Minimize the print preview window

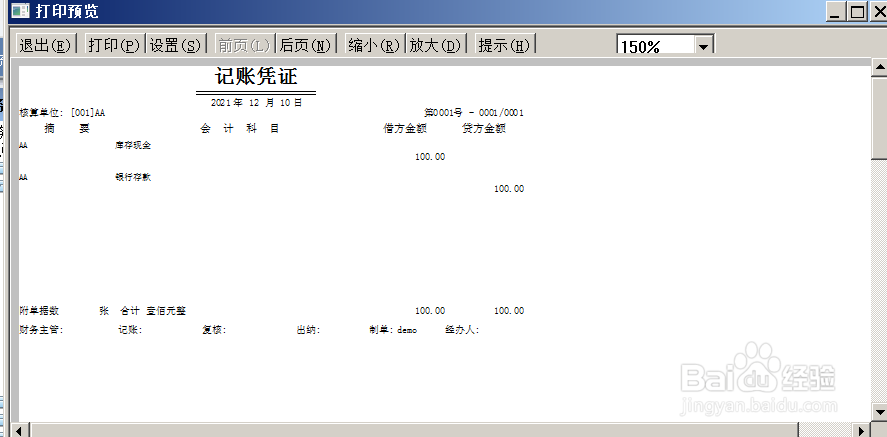pyautogui.click(x=835, y=12)
